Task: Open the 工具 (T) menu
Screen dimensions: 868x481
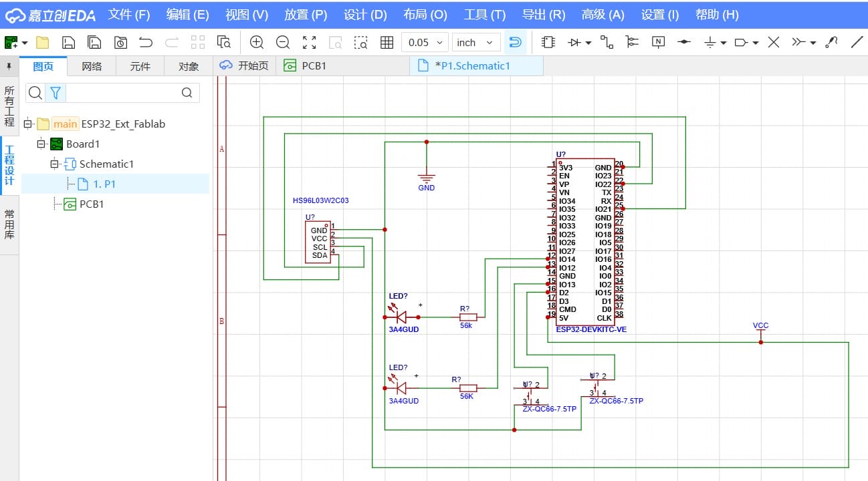Action: point(485,15)
